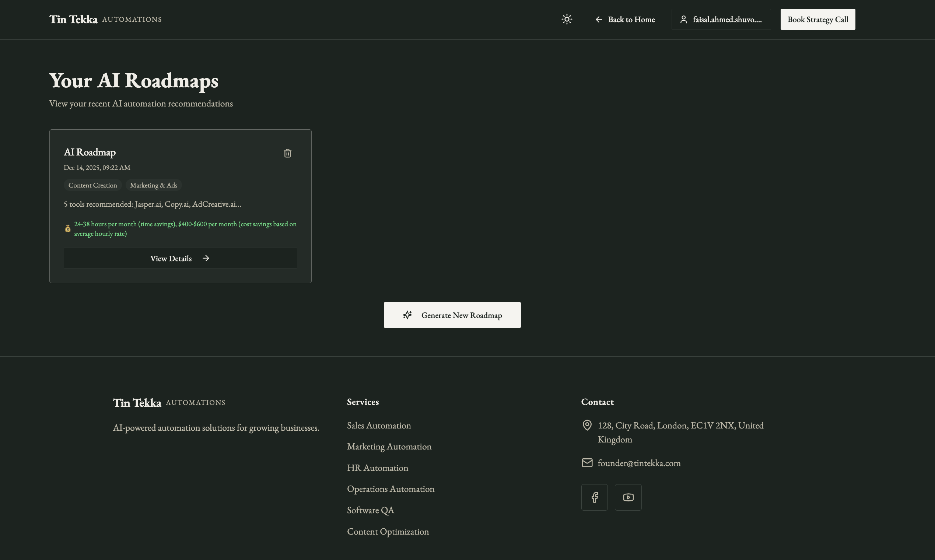Click Generate New Roadmap button

[x=452, y=315]
